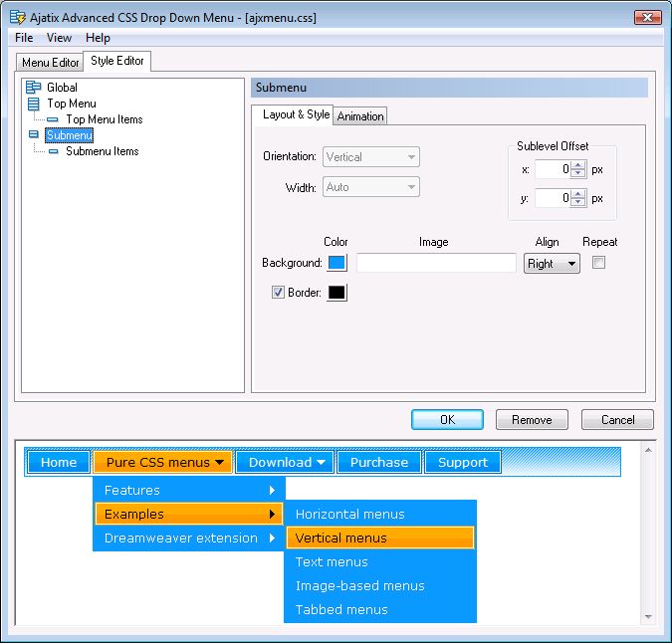This screenshot has height=643, width=672.
Task: Click the Submenu Items node icon
Action: pyautogui.click(x=53, y=151)
